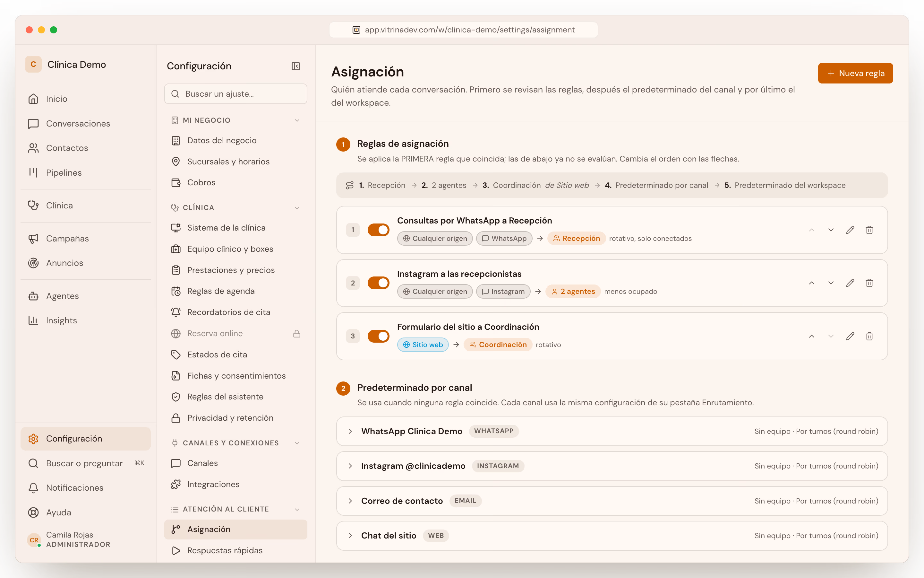Image resolution: width=924 pixels, height=578 pixels.
Task: Open Ayuda from the sidebar
Action: pyautogui.click(x=86, y=512)
